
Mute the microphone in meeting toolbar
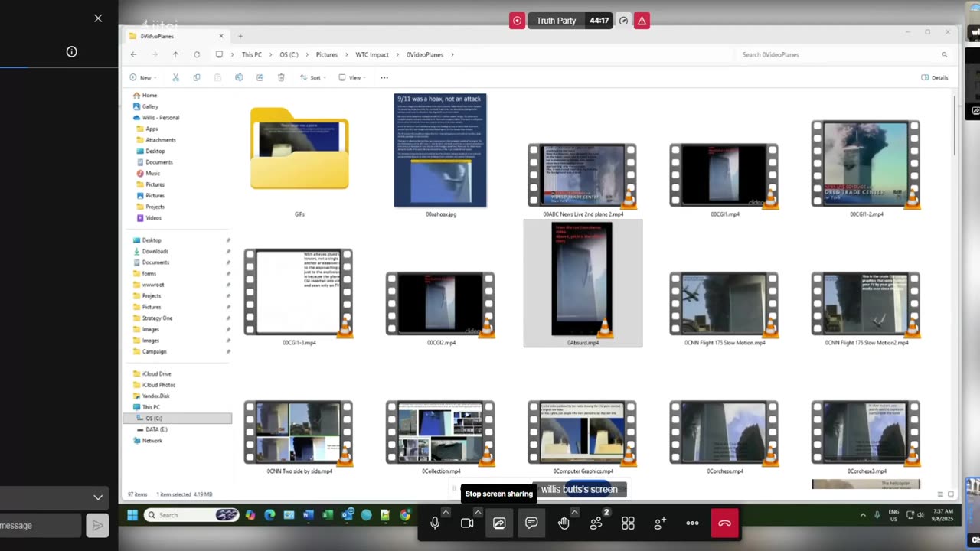435,523
